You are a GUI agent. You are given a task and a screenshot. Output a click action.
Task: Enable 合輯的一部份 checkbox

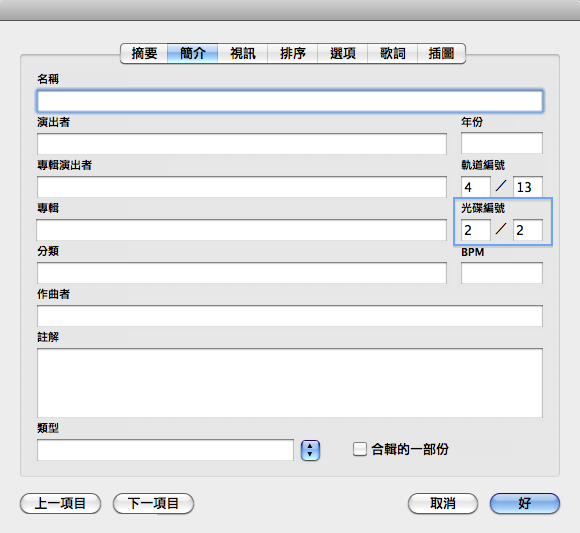[x=360, y=449]
